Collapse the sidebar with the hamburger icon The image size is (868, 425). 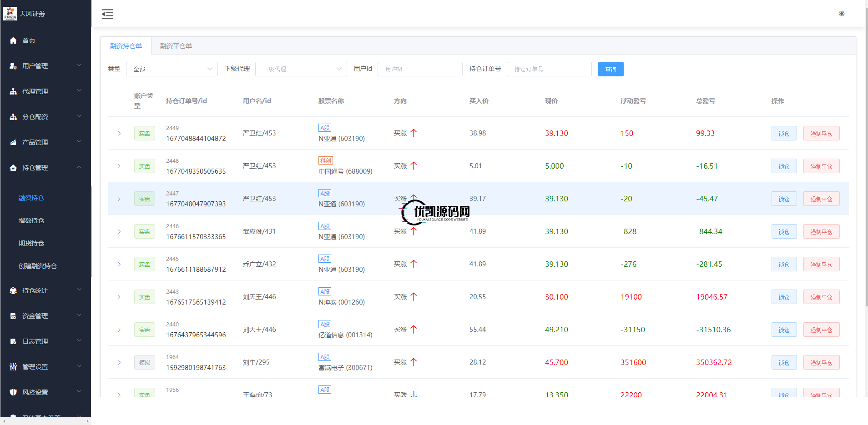107,14
